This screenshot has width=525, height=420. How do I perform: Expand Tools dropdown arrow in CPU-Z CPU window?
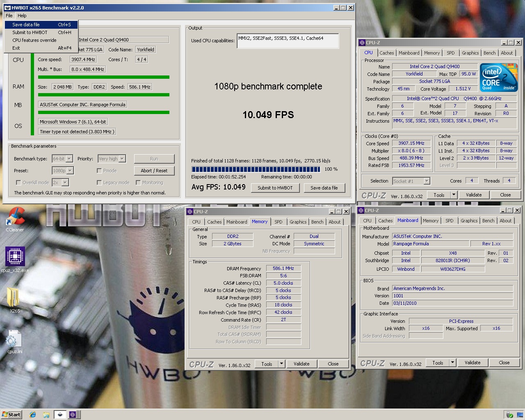[454, 195]
